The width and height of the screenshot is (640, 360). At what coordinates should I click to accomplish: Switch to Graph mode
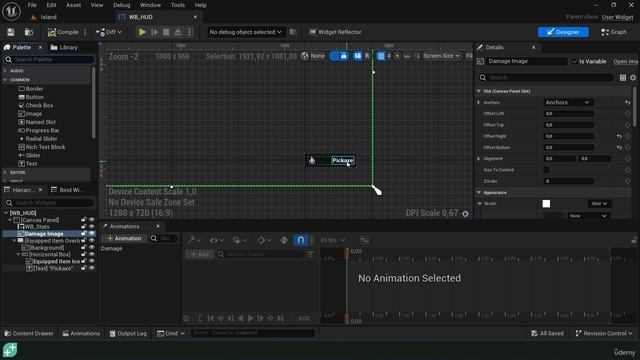[x=613, y=32]
